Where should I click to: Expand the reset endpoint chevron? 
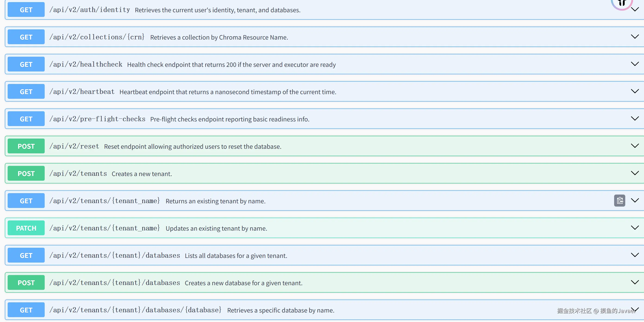635,146
